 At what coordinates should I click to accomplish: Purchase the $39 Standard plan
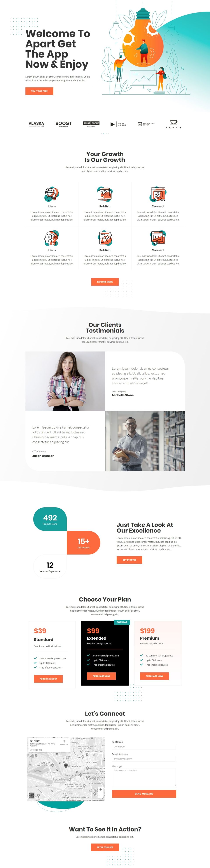pyautogui.click(x=48, y=679)
